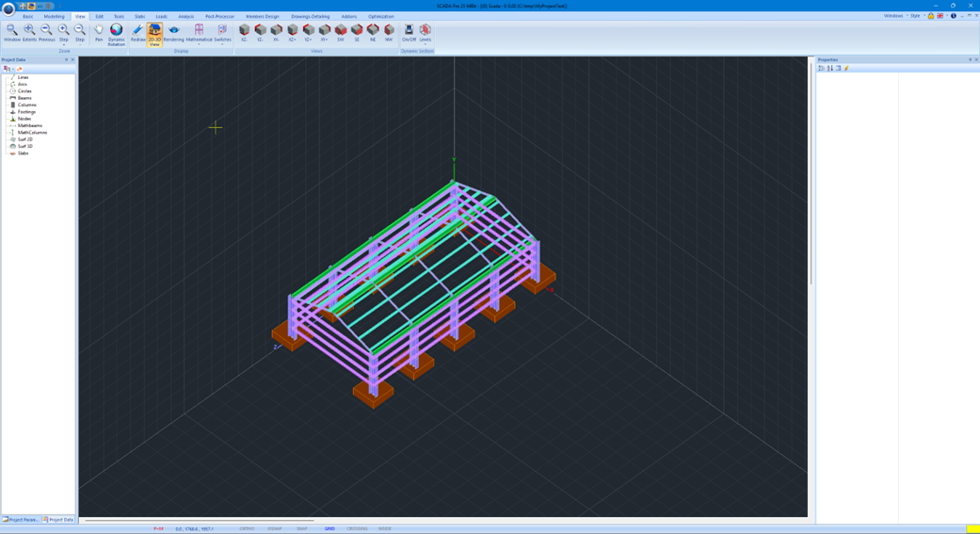Toggle ORTHO mode in status bar
Image resolution: width=980 pixels, height=534 pixels.
[x=247, y=528]
